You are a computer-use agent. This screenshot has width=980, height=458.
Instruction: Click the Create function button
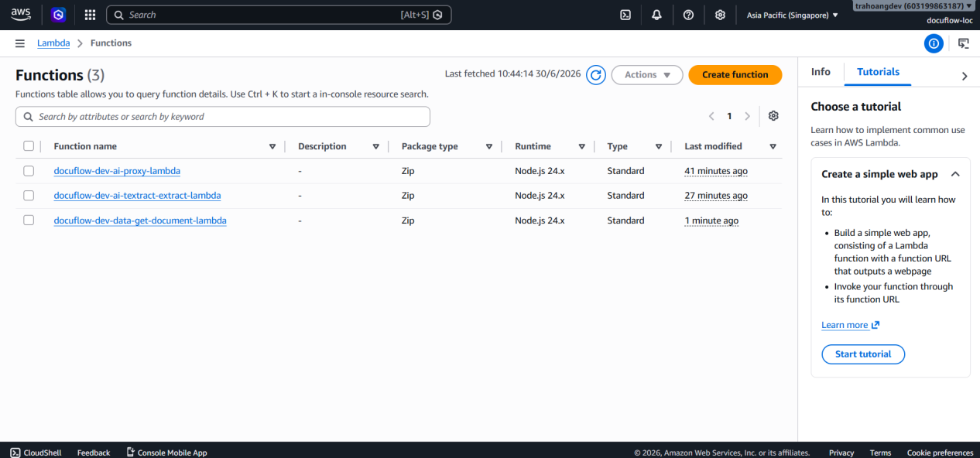[735, 74]
